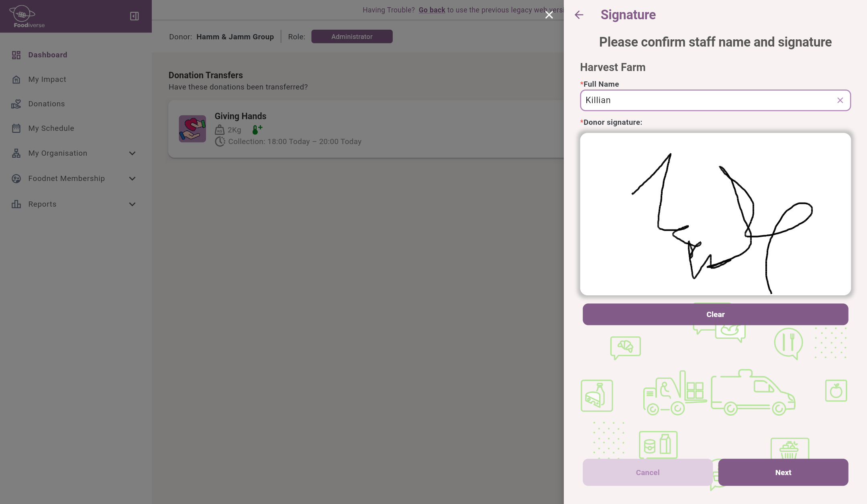Close the signature panel with the X
Image resolution: width=867 pixels, height=504 pixels.
(x=549, y=15)
